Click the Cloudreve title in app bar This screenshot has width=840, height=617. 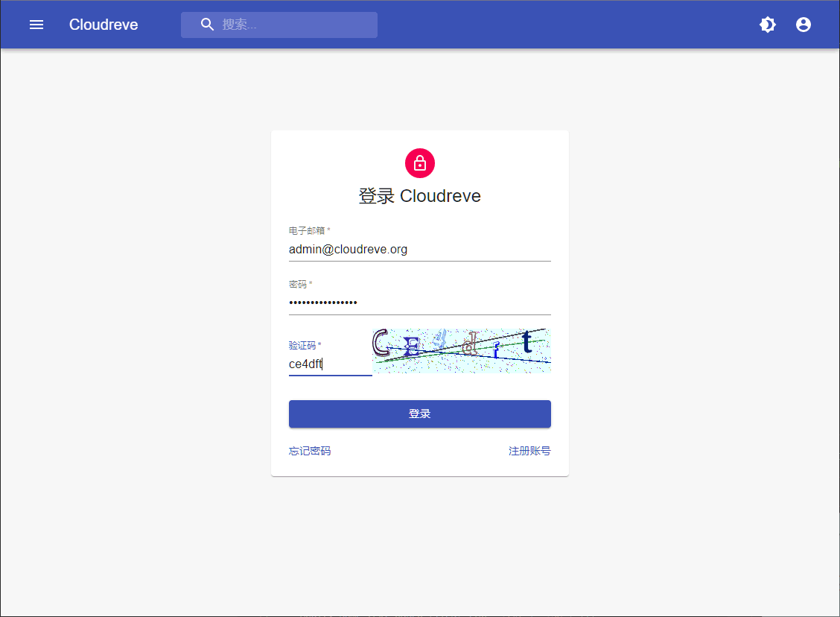(x=104, y=25)
